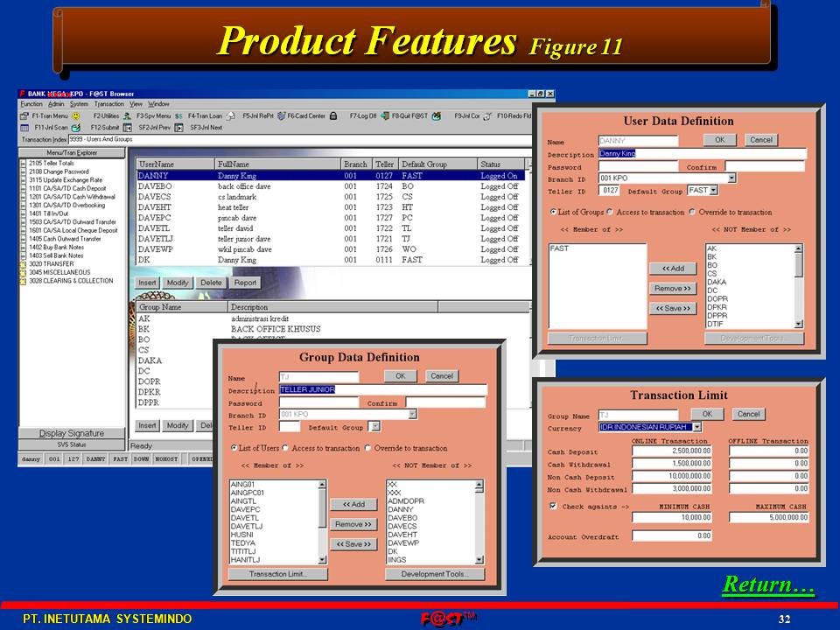Screen dimensions: 840x630
Task: Toggle the Check againts checkbox
Action: click(x=552, y=506)
